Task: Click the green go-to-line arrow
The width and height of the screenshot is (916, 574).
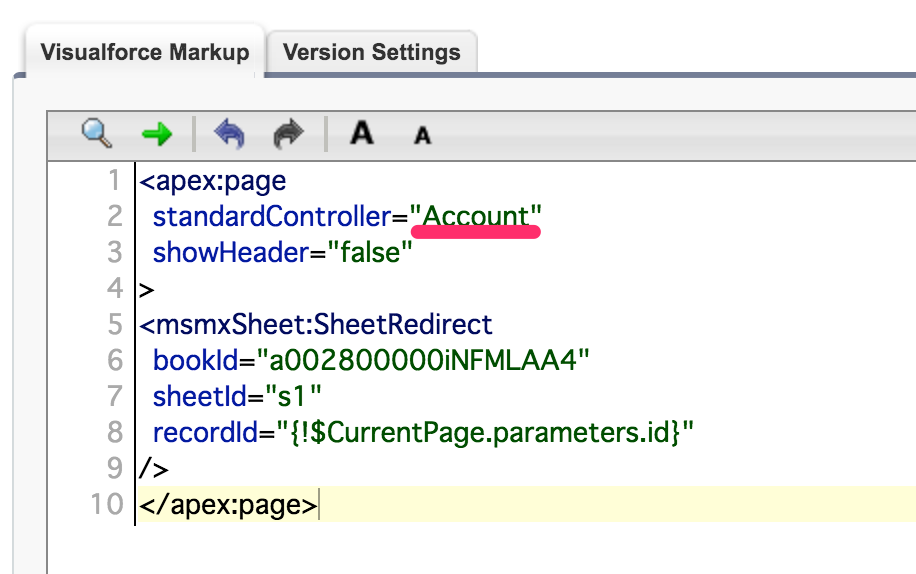Action: (157, 134)
